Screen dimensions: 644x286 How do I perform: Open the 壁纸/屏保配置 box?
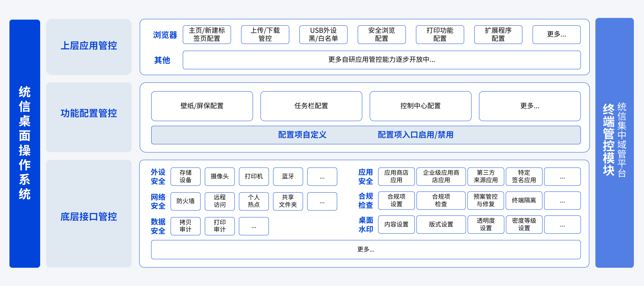tap(202, 106)
